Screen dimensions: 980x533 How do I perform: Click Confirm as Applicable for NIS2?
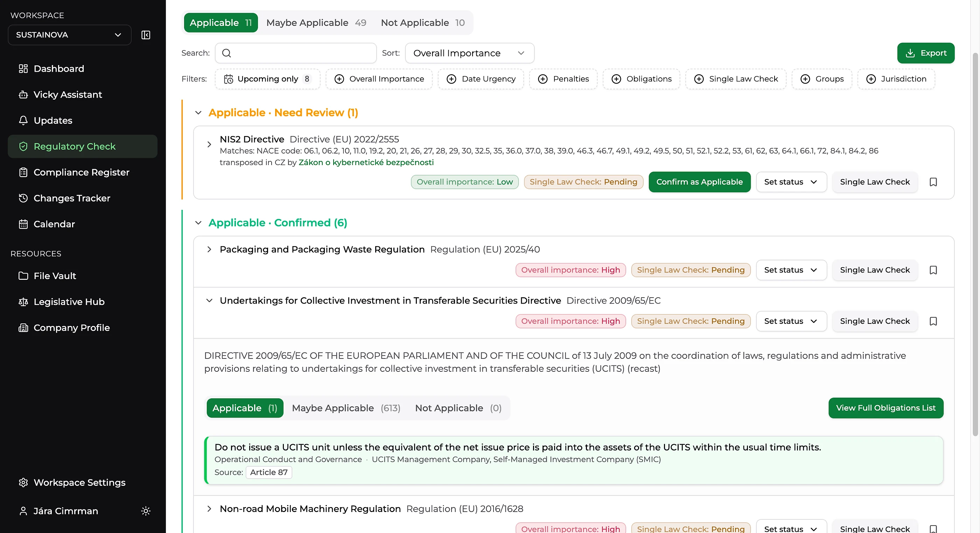click(699, 182)
